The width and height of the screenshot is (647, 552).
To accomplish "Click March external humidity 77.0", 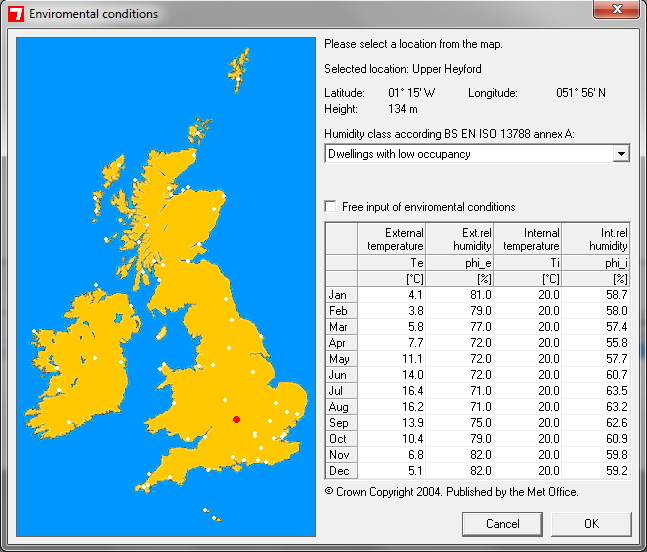I will pos(459,327).
